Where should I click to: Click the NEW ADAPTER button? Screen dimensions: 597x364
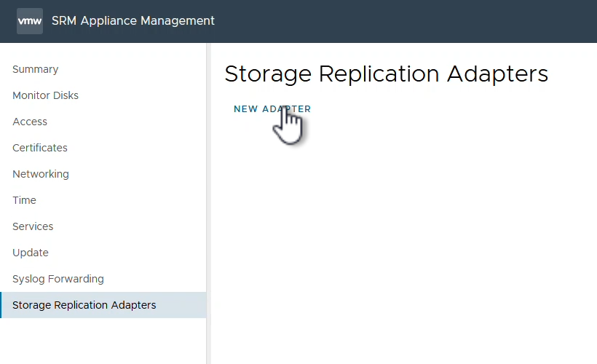(x=272, y=109)
